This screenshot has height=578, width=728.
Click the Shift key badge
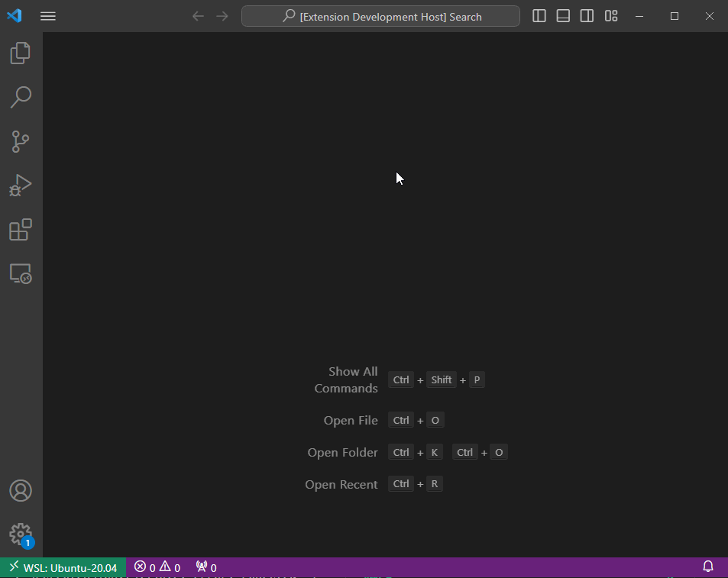click(442, 380)
